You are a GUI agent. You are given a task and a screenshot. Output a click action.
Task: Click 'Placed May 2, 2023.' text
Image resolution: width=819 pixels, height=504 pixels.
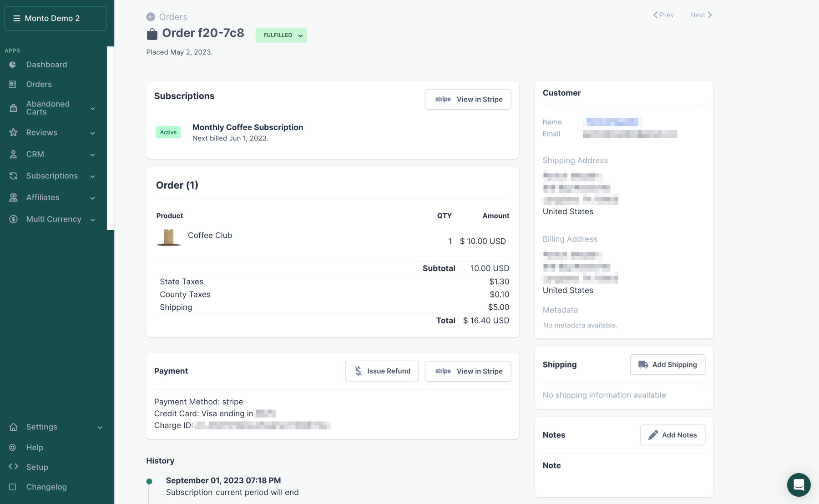179,52
